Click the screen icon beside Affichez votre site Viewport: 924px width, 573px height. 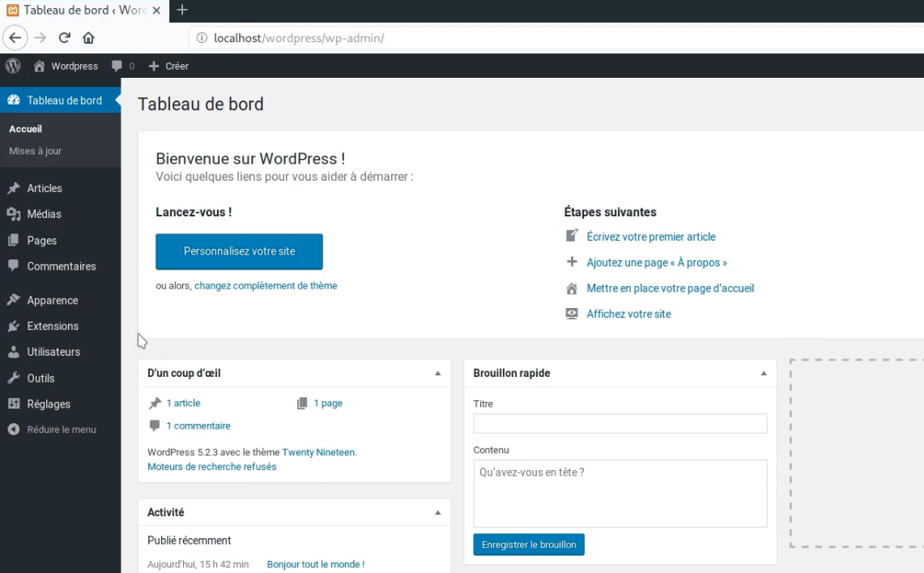point(572,314)
